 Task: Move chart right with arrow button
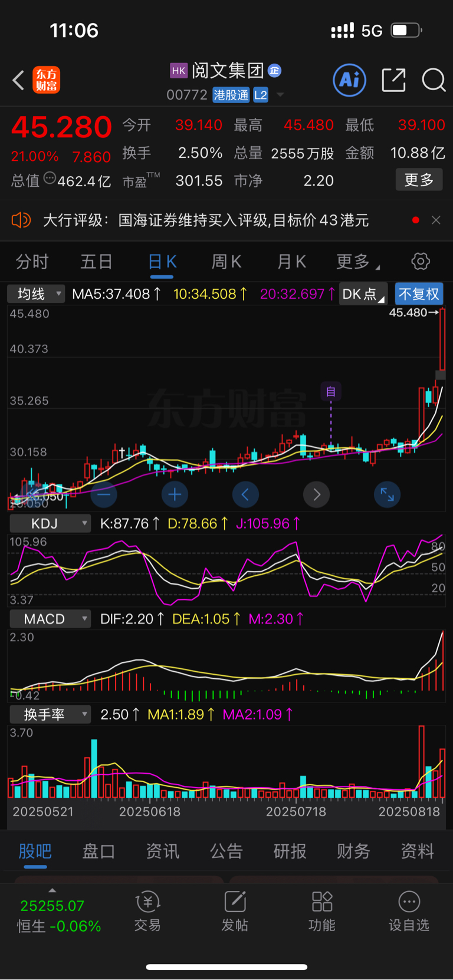click(x=316, y=494)
